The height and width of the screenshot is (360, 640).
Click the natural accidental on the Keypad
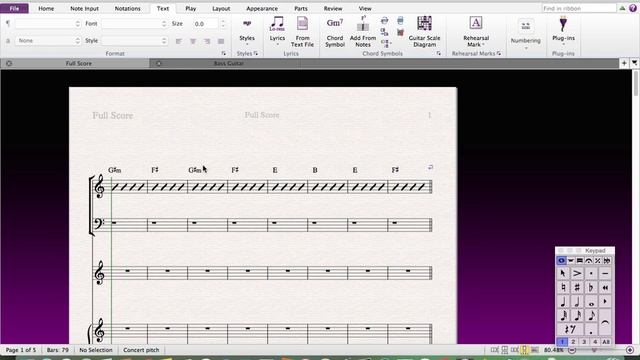pyautogui.click(x=563, y=288)
